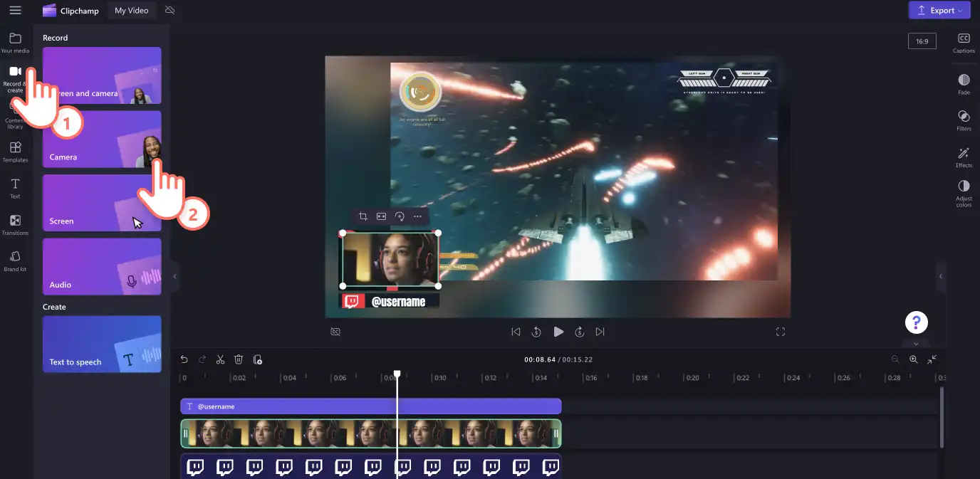The width and height of the screenshot is (980, 479).
Task: Delete selected clip with trash icon
Action: (239, 359)
